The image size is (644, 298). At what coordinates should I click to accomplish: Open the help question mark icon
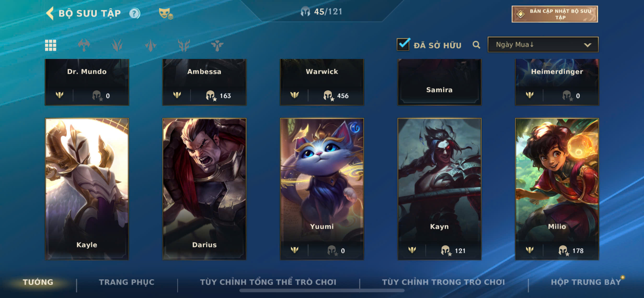point(134,13)
